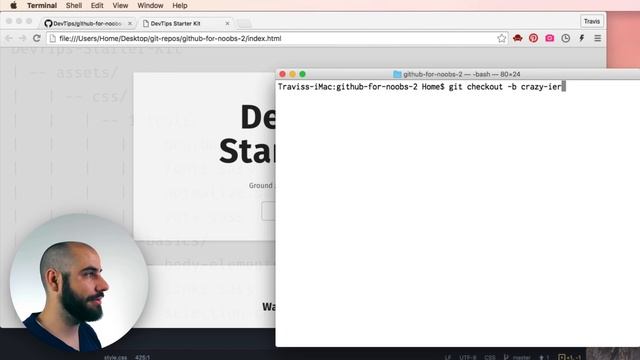
Task: Click the clock extension icon
Action: (x=565, y=38)
